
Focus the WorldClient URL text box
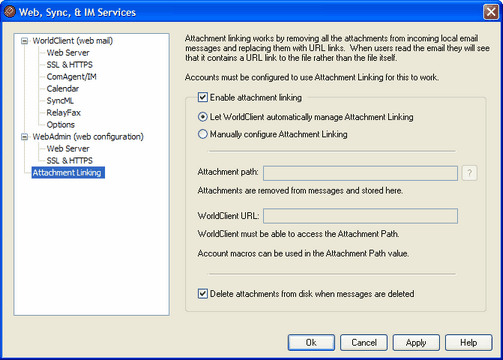point(360,216)
